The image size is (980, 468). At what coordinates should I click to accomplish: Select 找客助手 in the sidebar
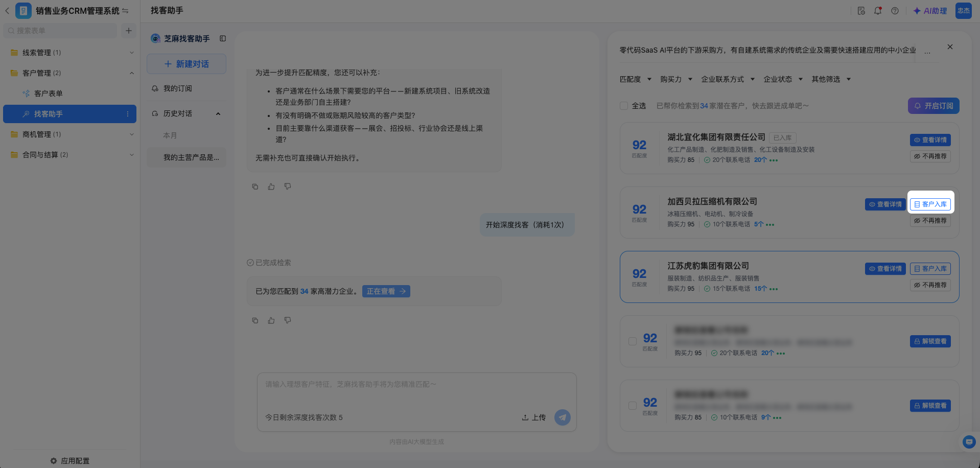click(70, 114)
